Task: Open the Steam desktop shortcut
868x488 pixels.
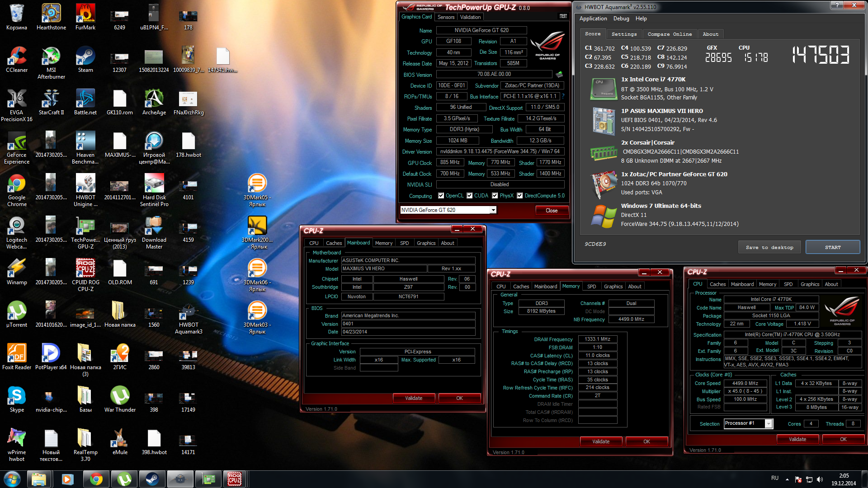Action: (85, 60)
